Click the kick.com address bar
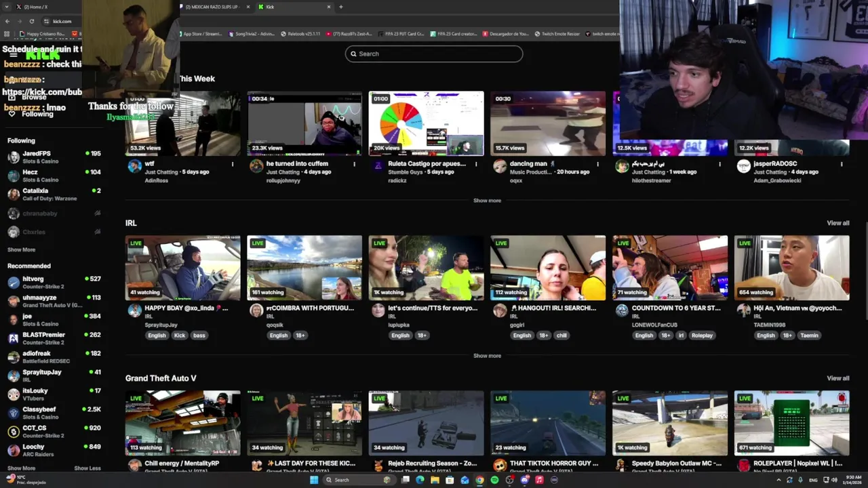The image size is (868, 488). (x=62, y=21)
